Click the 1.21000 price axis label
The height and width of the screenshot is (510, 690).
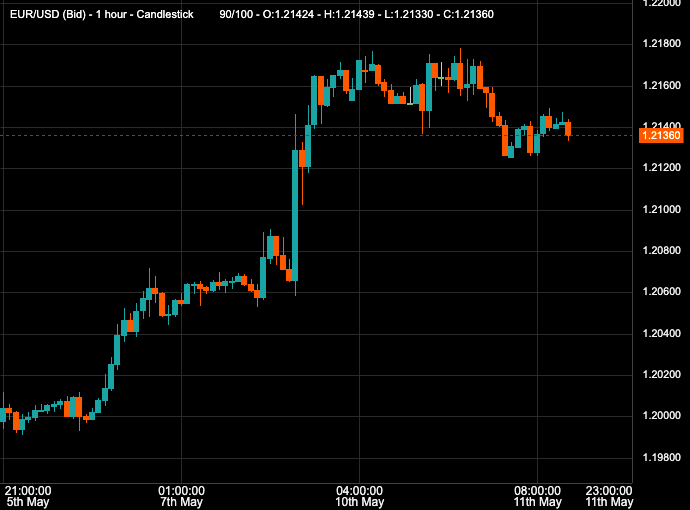click(662, 209)
